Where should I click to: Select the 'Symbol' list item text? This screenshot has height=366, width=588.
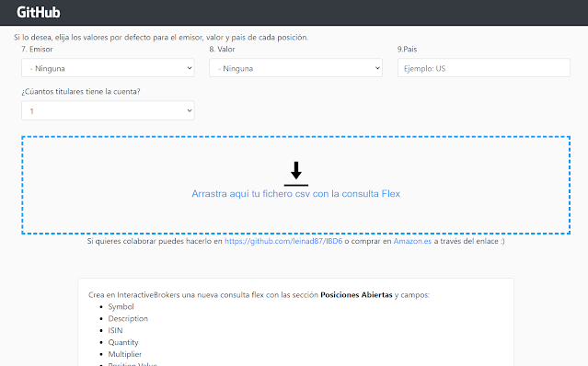click(x=121, y=307)
